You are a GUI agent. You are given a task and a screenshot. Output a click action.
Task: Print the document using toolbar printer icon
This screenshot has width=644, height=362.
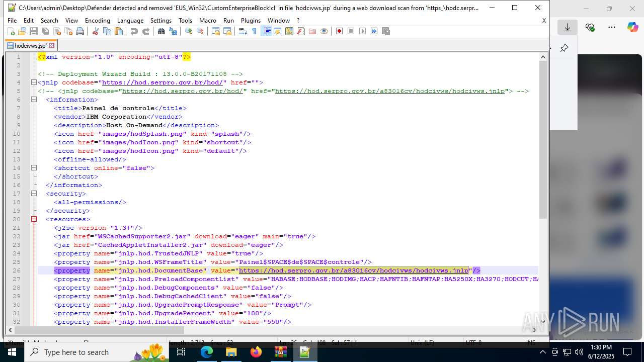[80, 31]
